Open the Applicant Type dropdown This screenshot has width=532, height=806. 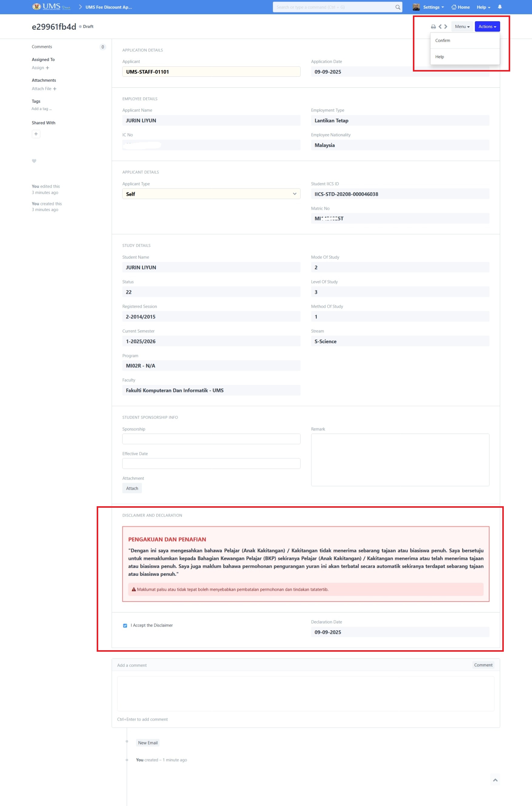pyautogui.click(x=211, y=194)
